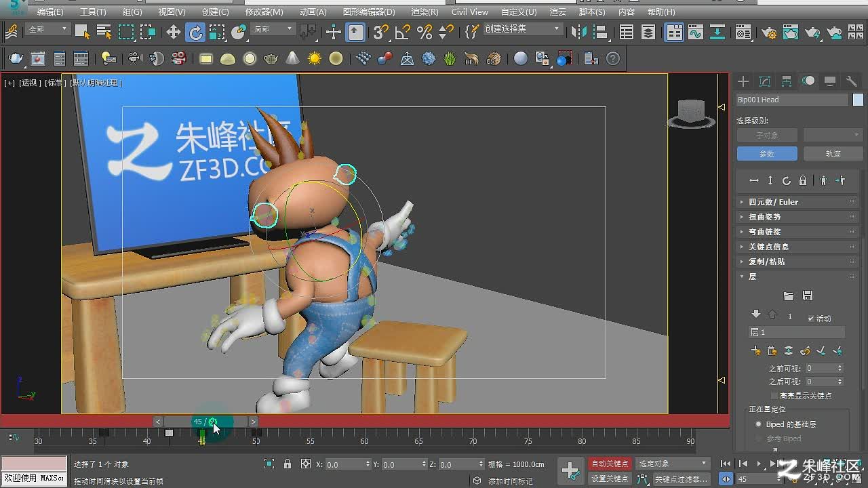Open the 动画(A) menu
The width and height of the screenshot is (868, 488).
pos(313,12)
